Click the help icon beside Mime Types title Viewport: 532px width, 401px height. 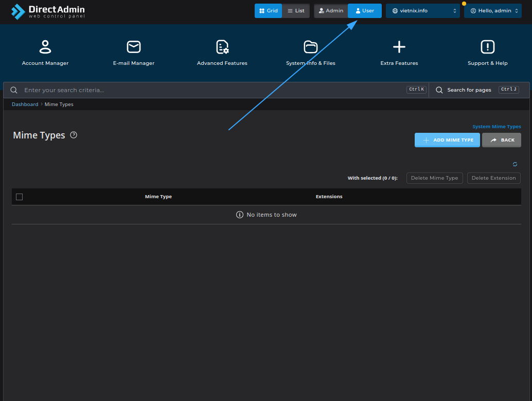click(74, 135)
